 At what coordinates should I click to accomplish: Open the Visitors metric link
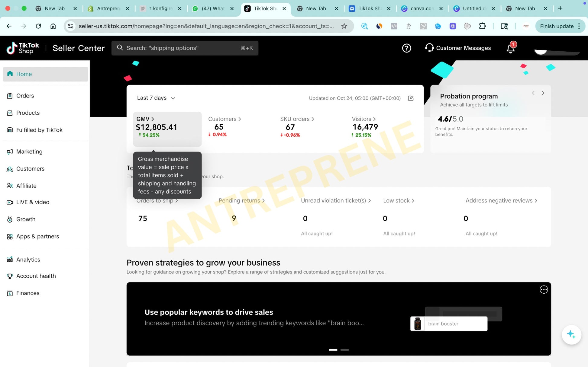pos(363,119)
